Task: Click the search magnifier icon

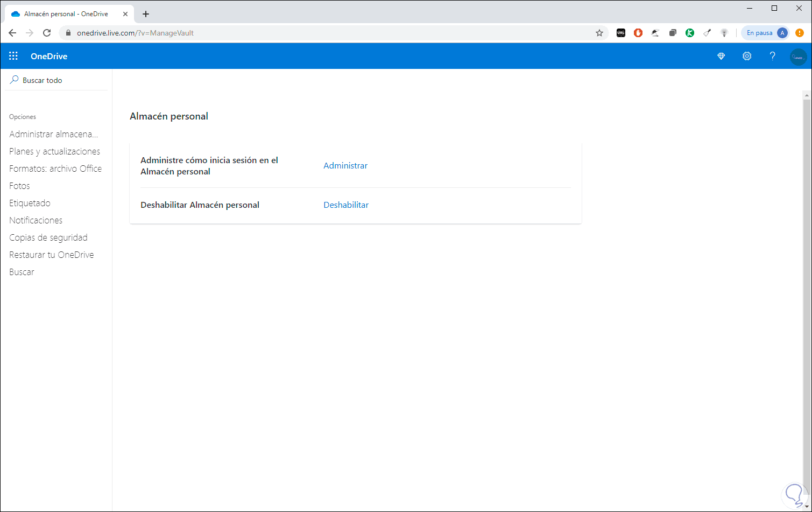Action: pyautogui.click(x=15, y=80)
